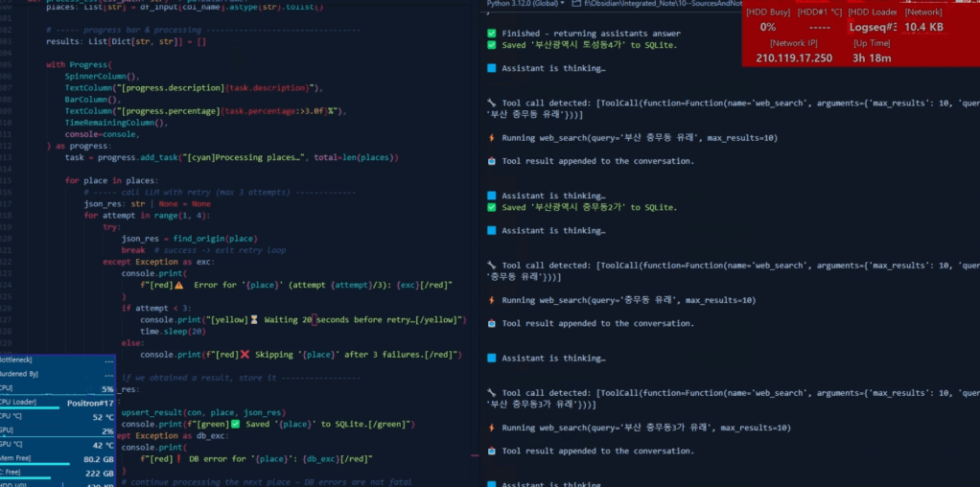
Task: Click the green checkmark next to 'Saved 부산광역시 토성동4가'
Action: coord(491,45)
